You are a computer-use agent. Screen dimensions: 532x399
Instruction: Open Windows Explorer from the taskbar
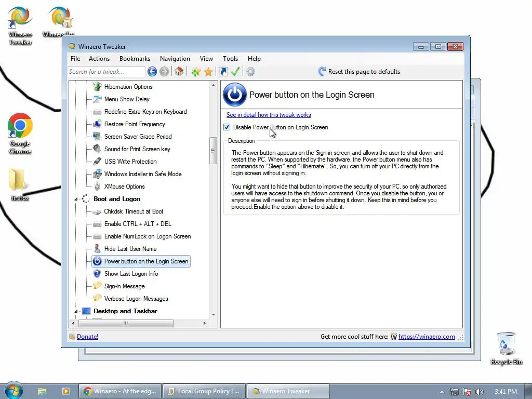[42, 391]
